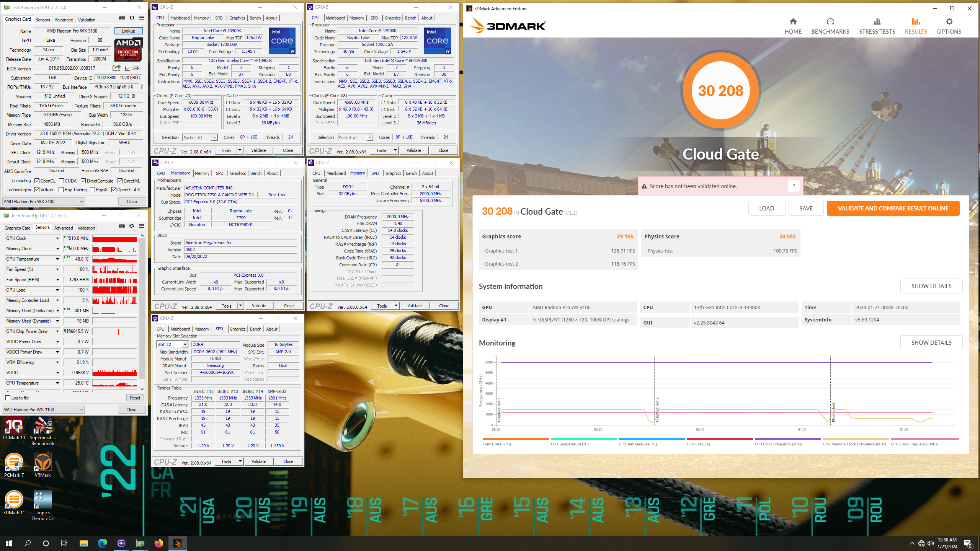The image size is (980, 551).
Task: Launch Microsoft Edge from taskbar
Action: (x=102, y=543)
